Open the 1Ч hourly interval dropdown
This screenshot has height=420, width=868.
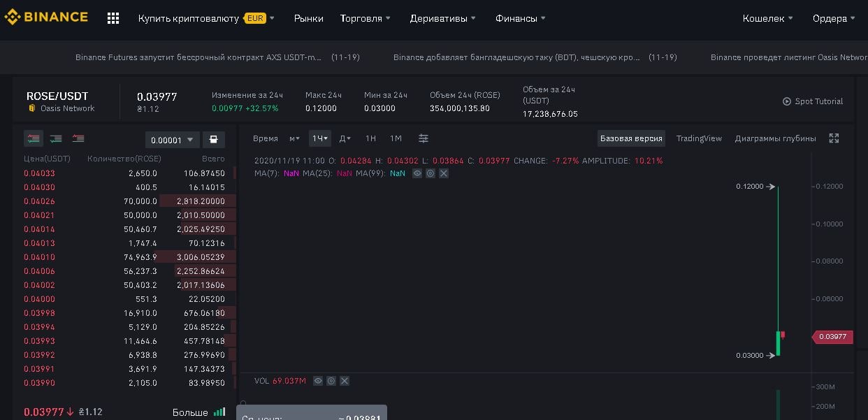coord(320,138)
